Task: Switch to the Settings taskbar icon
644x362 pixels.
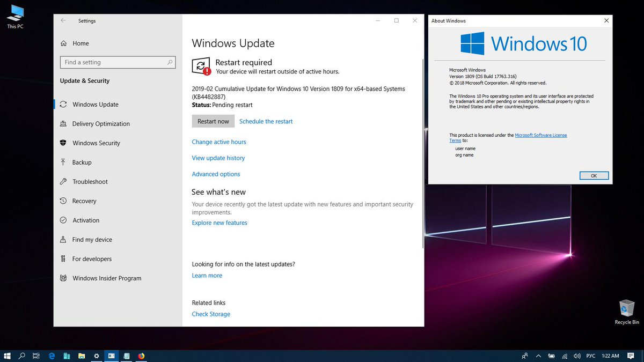Action: coord(97,356)
